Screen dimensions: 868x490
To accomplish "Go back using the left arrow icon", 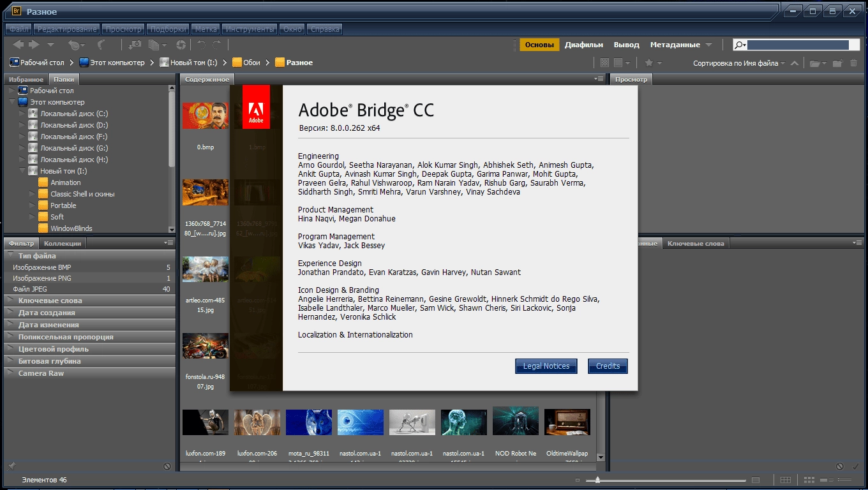I will pyautogui.click(x=19, y=45).
